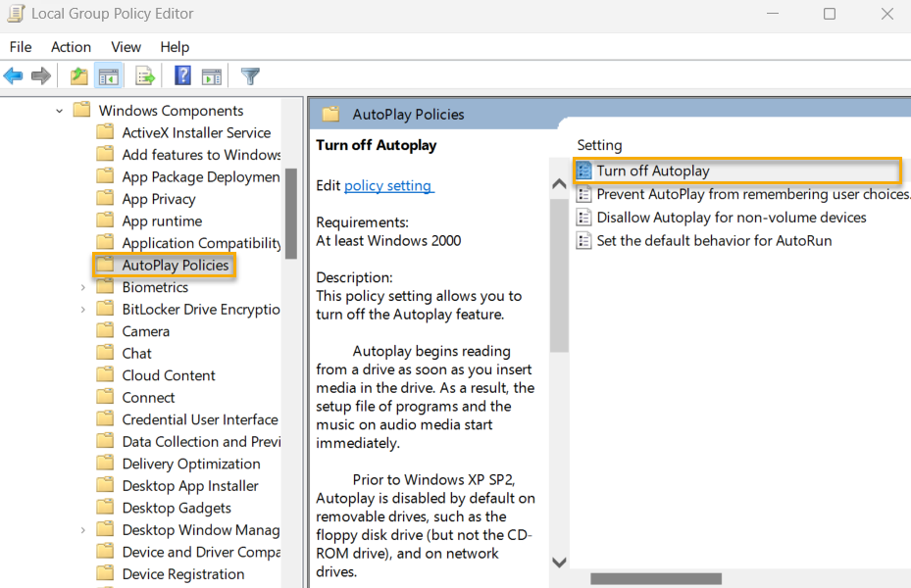The height and width of the screenshot is (588, 911).
Task: Click the scrollbar down arrow
Action: (559, 563)
